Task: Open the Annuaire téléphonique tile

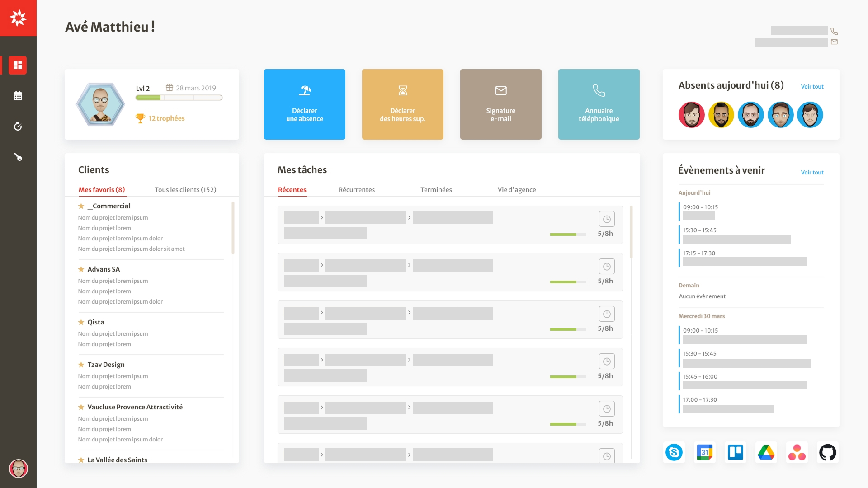Action: coord(599,104)
